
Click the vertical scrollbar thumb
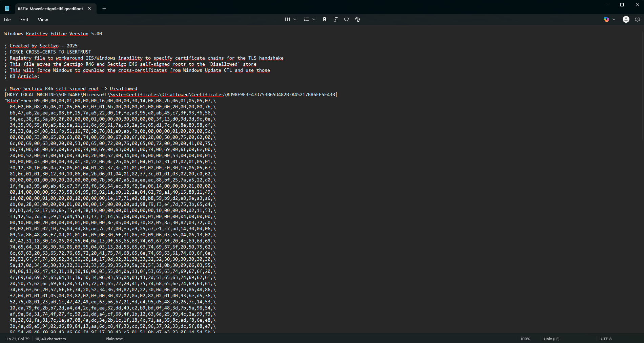(642, 85)
